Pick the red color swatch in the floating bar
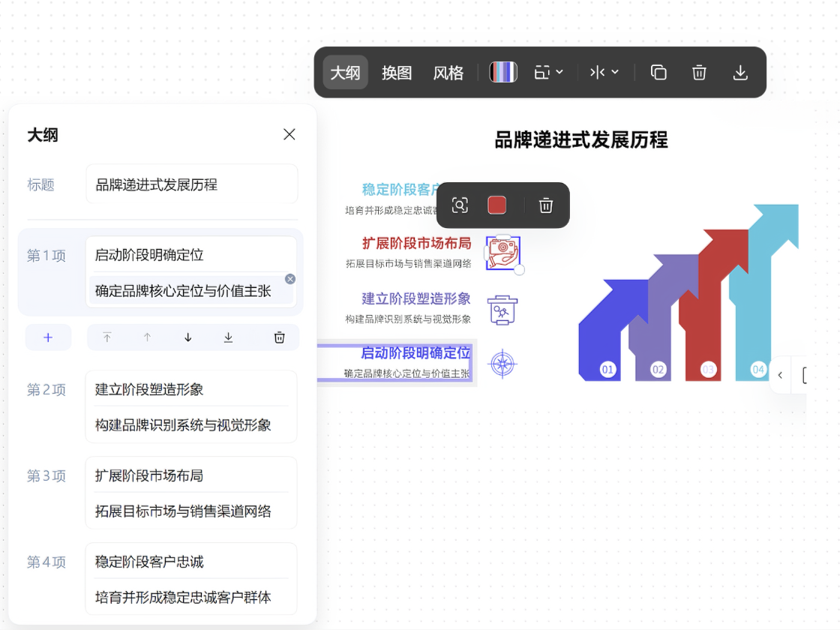The width and height of the screenshot is (840, 630). pyautogui.click(x=496, y=205)
